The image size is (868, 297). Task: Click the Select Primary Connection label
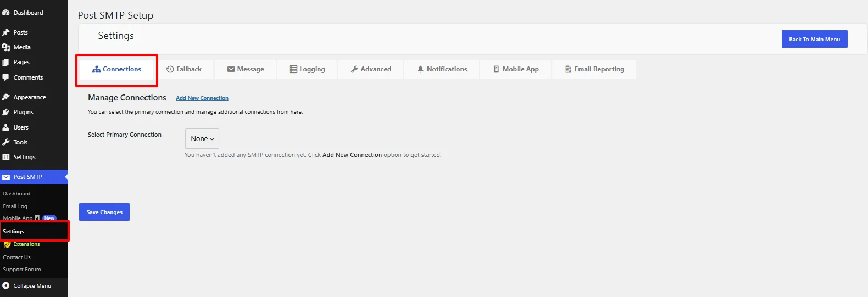tap(125, 135)
